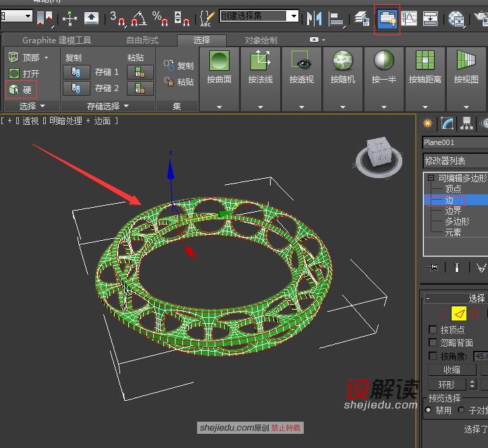The width and height of the screenshot is (488, 448).
Task: Expand the 选择 panel footer arrow
Action: [43, 106]
